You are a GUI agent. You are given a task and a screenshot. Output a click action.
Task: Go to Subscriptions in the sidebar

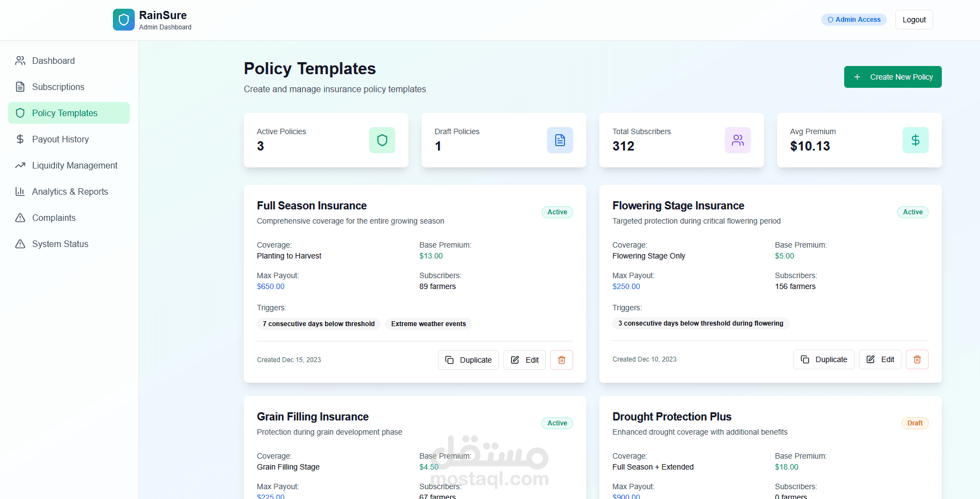pyautogui.click(x=58, y=87)
